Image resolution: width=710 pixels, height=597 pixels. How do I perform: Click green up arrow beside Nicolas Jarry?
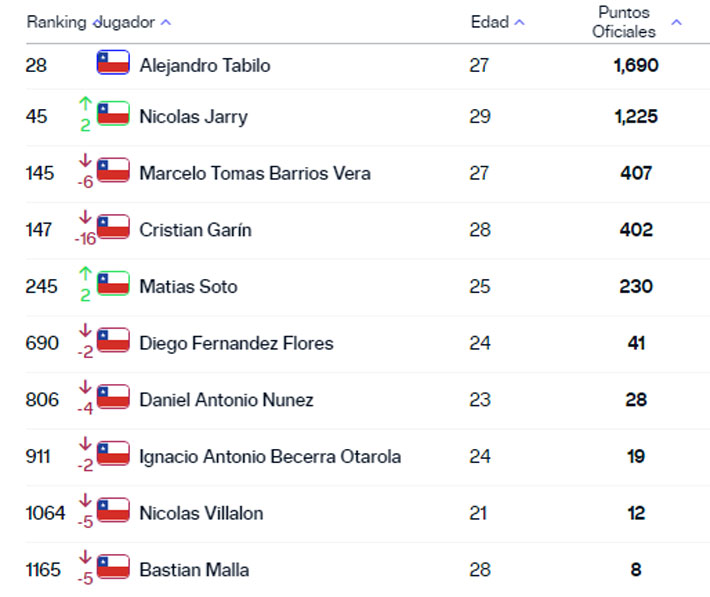[x=85, y=103]
